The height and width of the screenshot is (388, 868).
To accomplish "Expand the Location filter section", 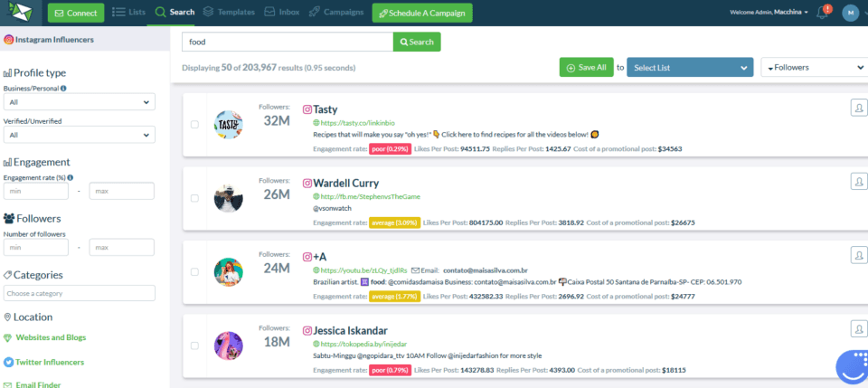I will (x=28, y=317).
